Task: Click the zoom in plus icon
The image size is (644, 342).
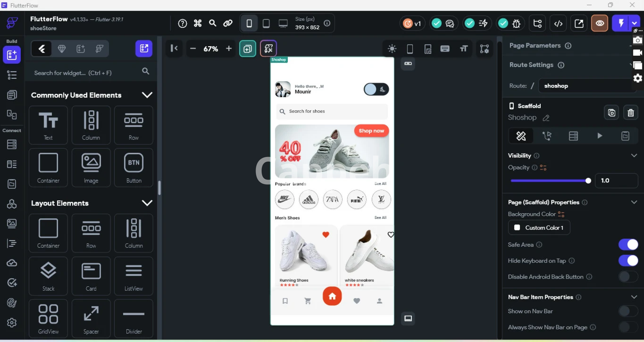Action: (x=229, y=49)
